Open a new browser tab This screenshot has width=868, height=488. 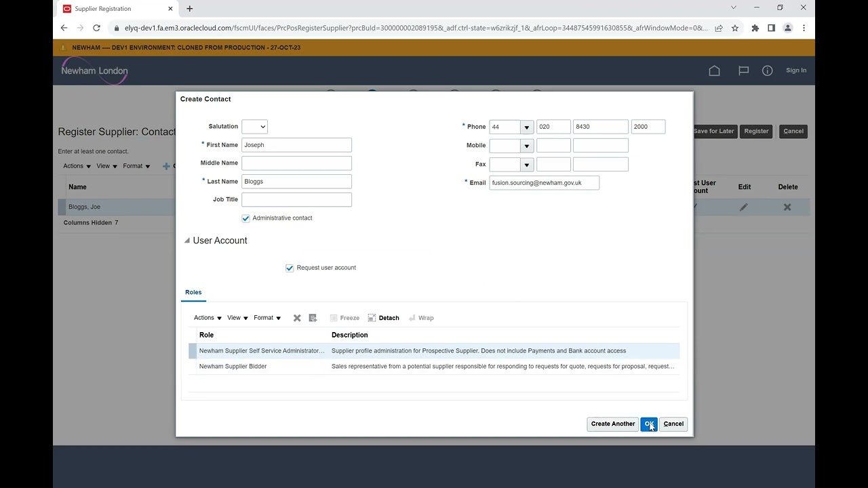pos(190,9)
